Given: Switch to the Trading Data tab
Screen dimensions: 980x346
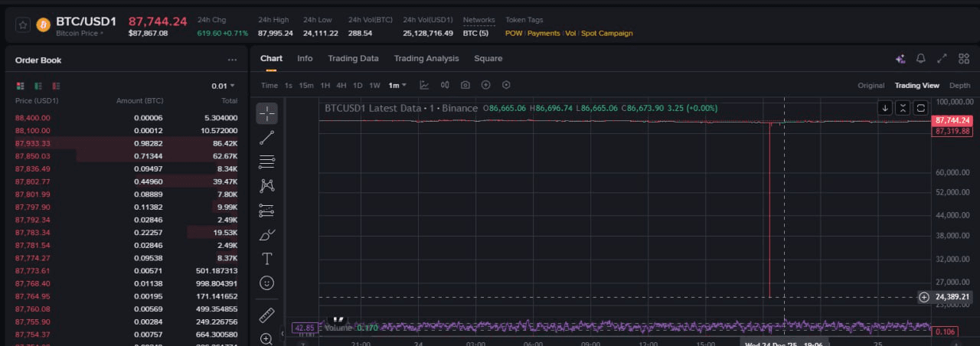Looking at the screenshot, I should tap(353, 59).
